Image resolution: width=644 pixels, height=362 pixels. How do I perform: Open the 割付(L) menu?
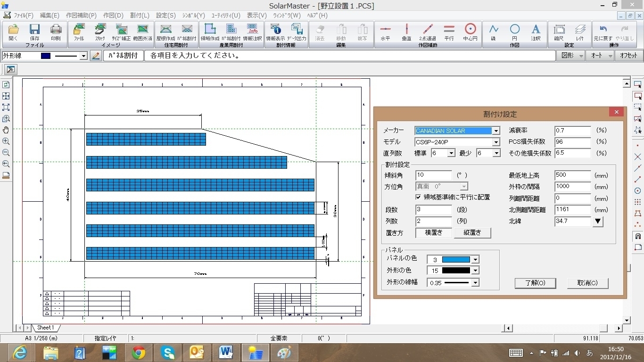pyautogui.click(x=139, y=16)
